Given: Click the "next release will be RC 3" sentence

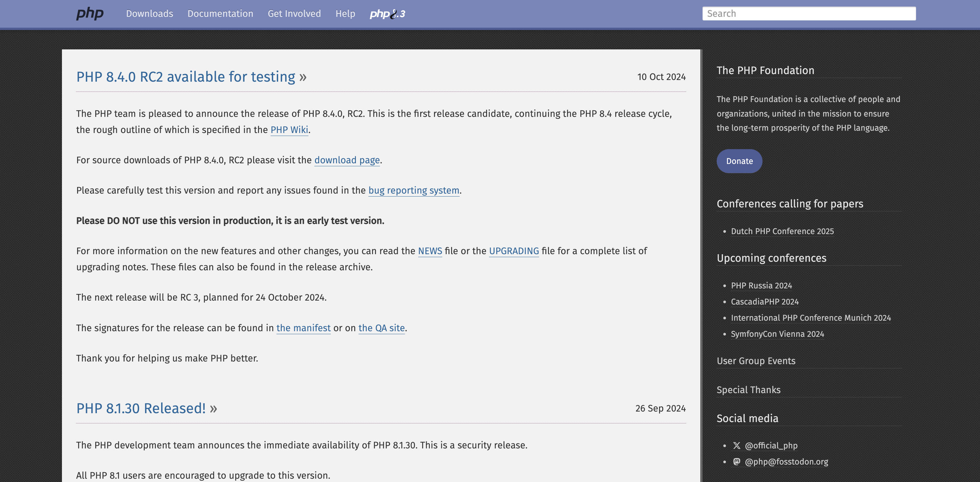Looking at the screenshot, I should tap(201, 298).
